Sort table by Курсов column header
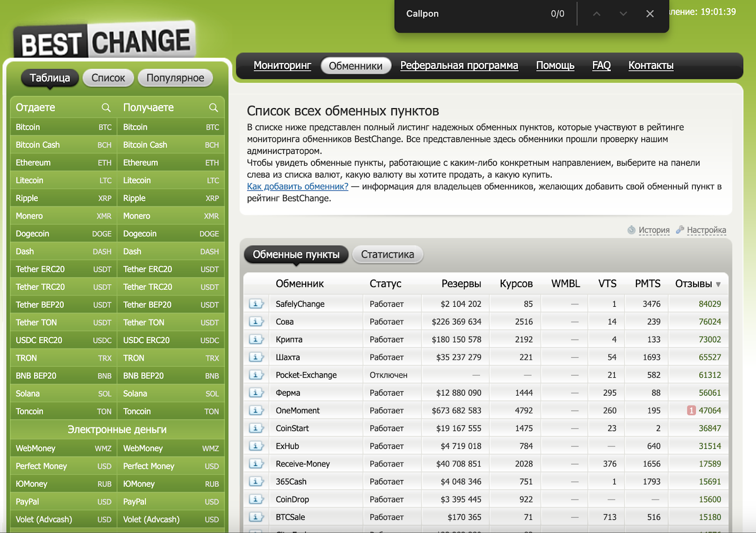 516,284
